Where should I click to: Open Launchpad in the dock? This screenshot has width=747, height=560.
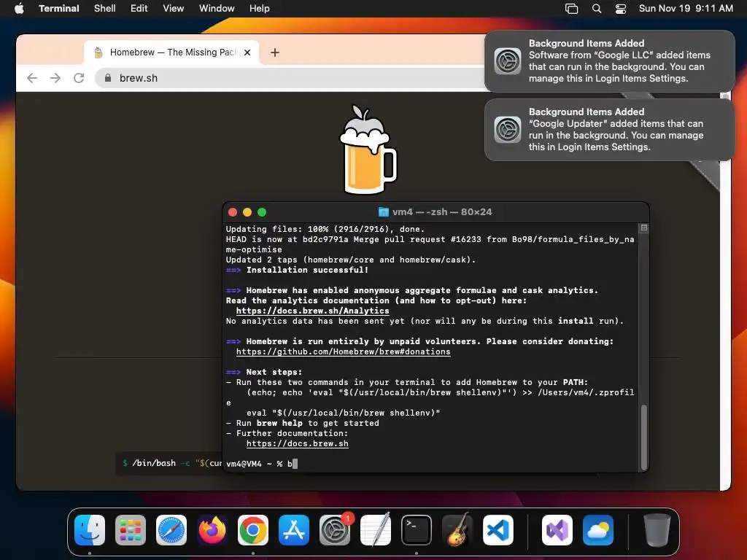click(x=131, y=530)
